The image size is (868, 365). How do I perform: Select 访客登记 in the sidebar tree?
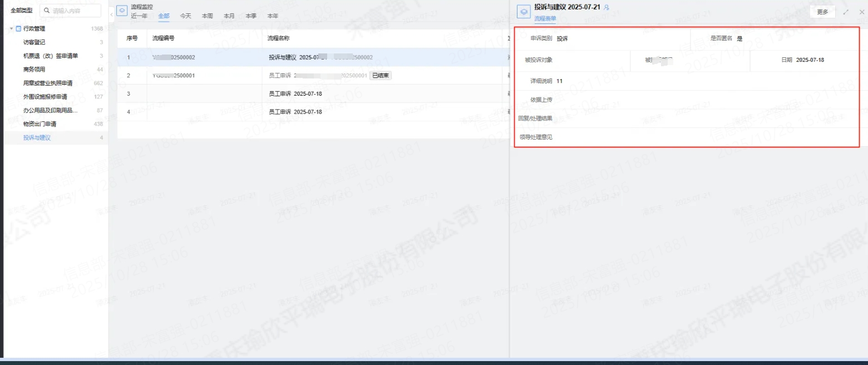pyautogui.click(x=34, y=42)
